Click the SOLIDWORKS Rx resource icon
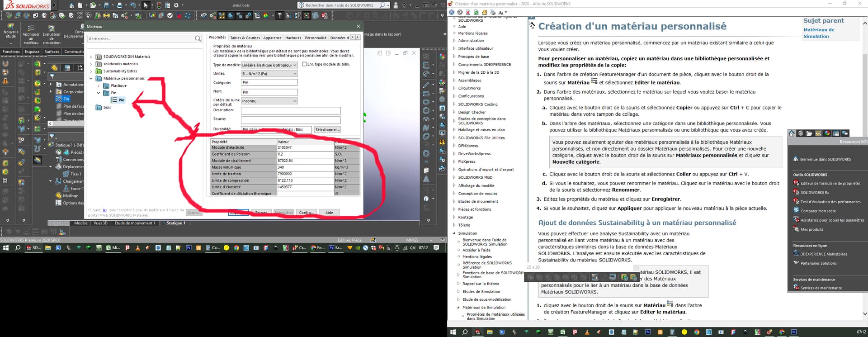The height and width of the screenshot is (337, 868). pos(796,192)
